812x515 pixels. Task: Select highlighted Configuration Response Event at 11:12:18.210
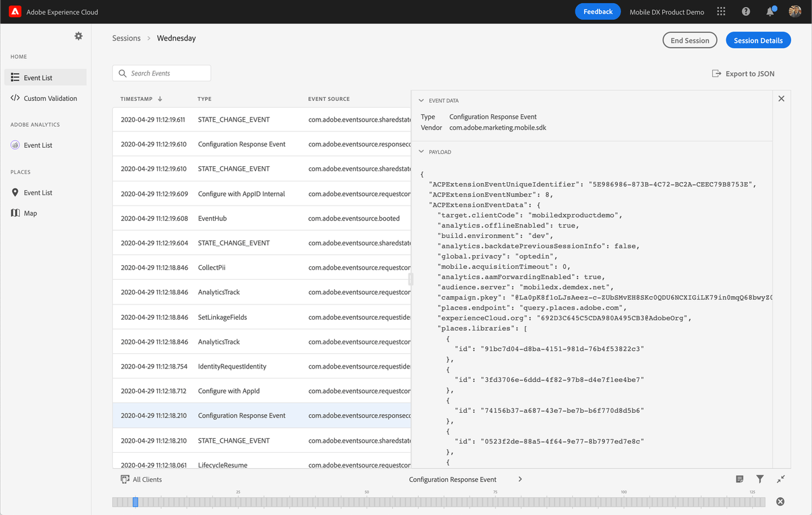click(262, 416)
